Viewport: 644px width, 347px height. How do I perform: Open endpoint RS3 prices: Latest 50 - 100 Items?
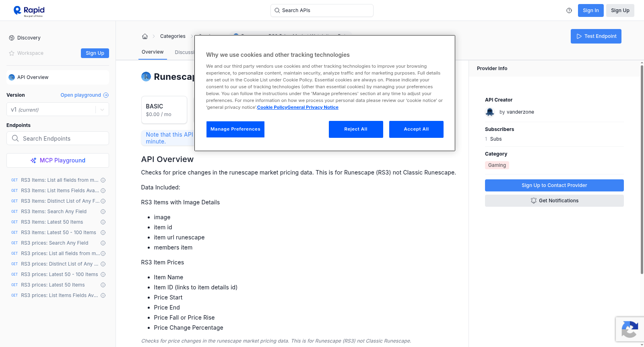tap(60, 274)
